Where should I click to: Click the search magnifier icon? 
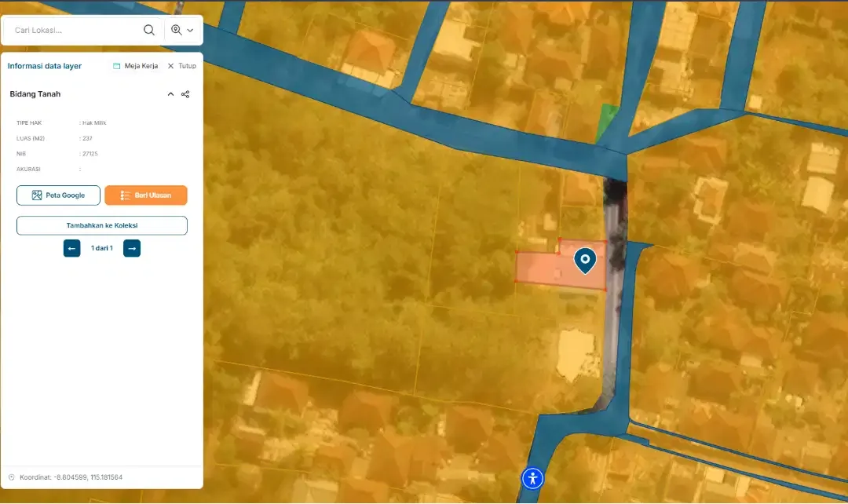pos(148,31)
